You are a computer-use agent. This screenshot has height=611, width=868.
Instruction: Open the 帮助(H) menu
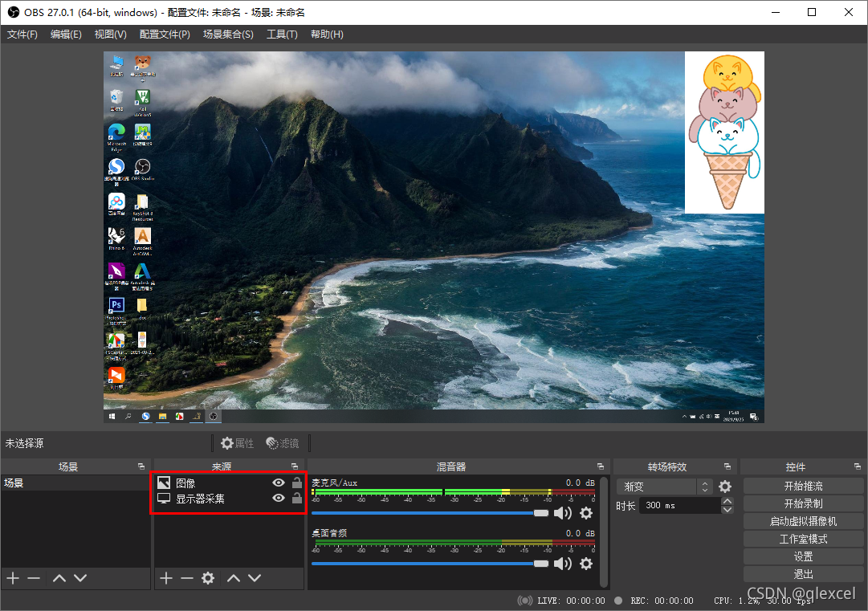[x=327, y=35]
